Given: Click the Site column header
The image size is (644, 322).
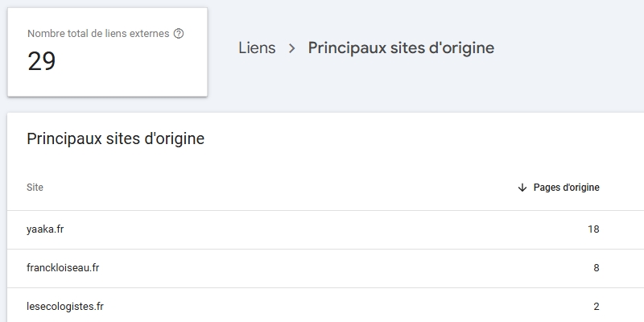Looking at the screenshot, I should [x=35, y=188].
